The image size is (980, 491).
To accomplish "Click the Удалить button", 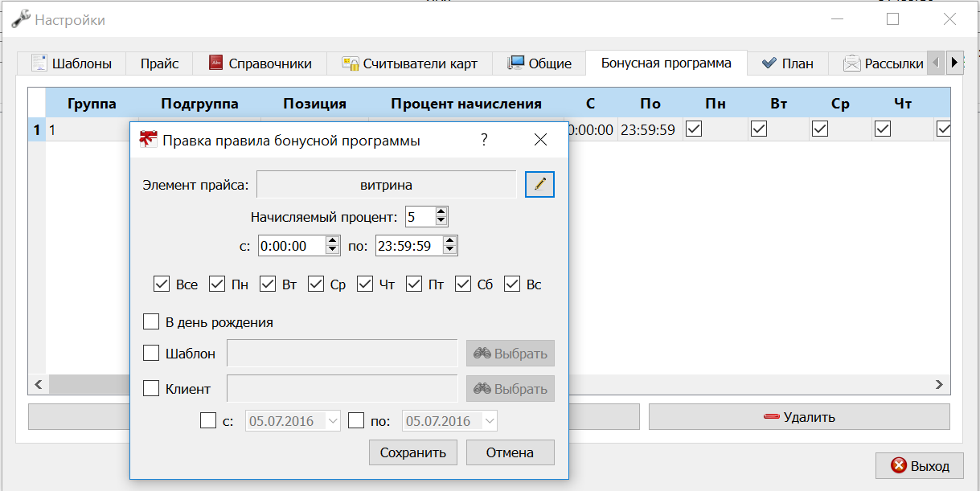I will coord(799,417).
